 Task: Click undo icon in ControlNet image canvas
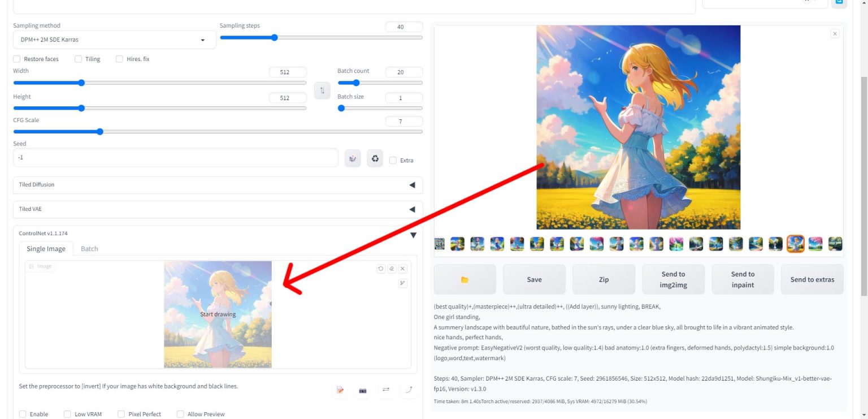[381, 269]
